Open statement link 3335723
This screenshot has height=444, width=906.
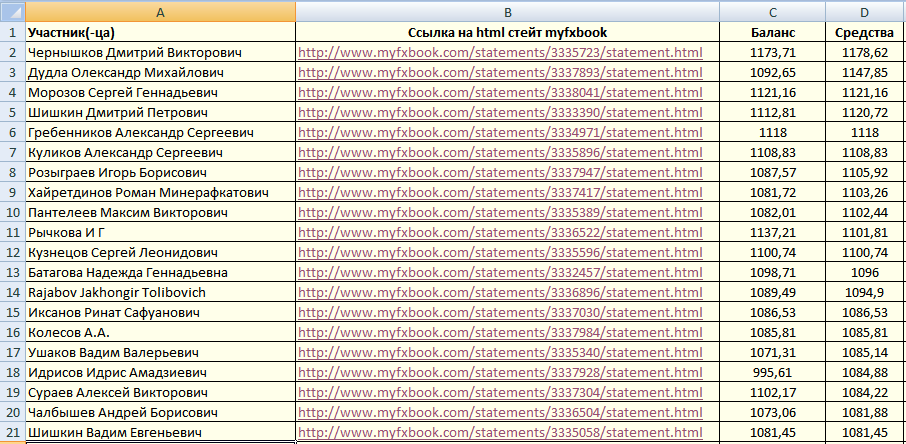[x=500, y=53]
